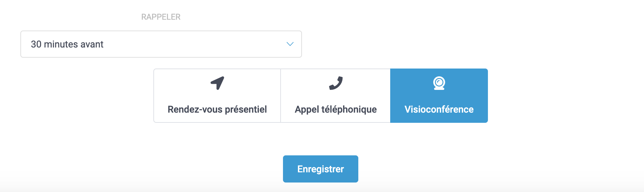Click the chevron in the reminder dropdown
This screenshot has width=644, height=192.
click(290, 44)
